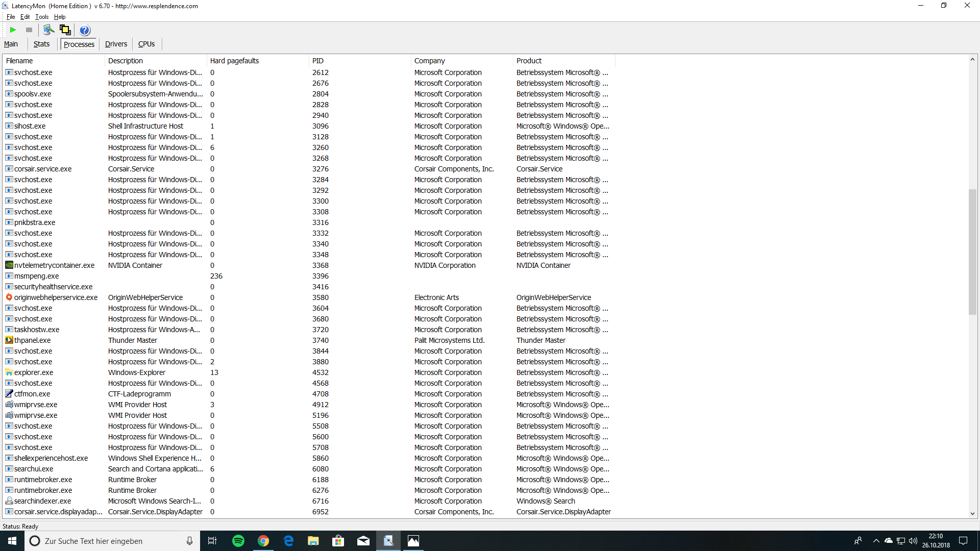Open the Tools menu

[42, 17]
